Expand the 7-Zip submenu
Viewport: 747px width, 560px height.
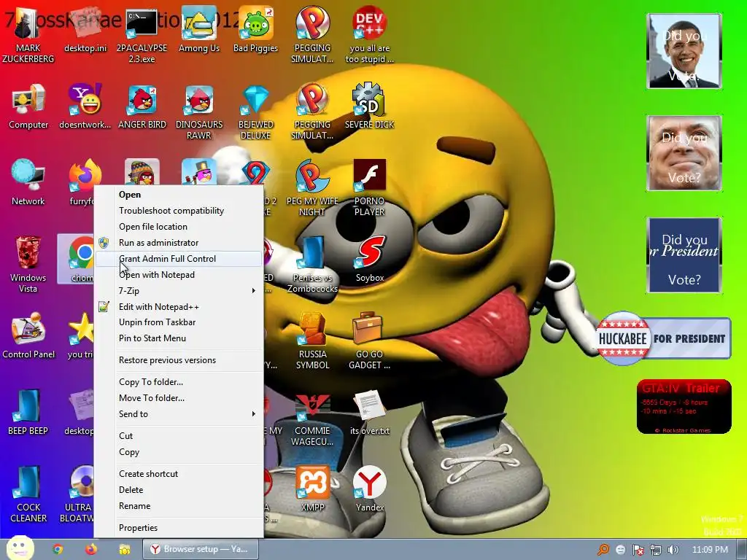point(179,290)
